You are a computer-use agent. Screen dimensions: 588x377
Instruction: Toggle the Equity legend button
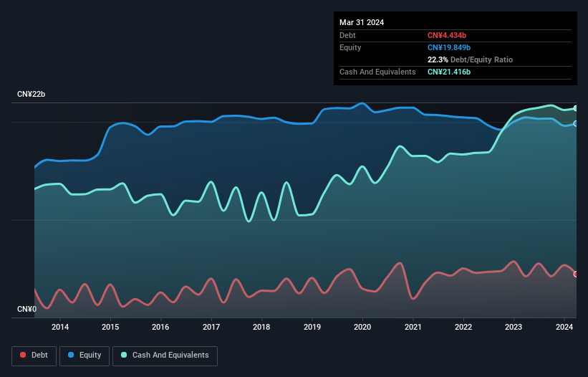click(x=85, y=355)
